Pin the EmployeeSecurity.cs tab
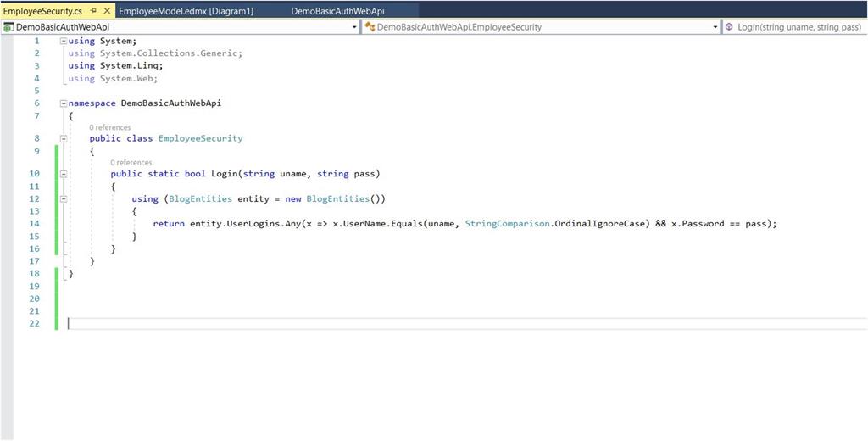868x441 pixels. (x=93, y=11)
